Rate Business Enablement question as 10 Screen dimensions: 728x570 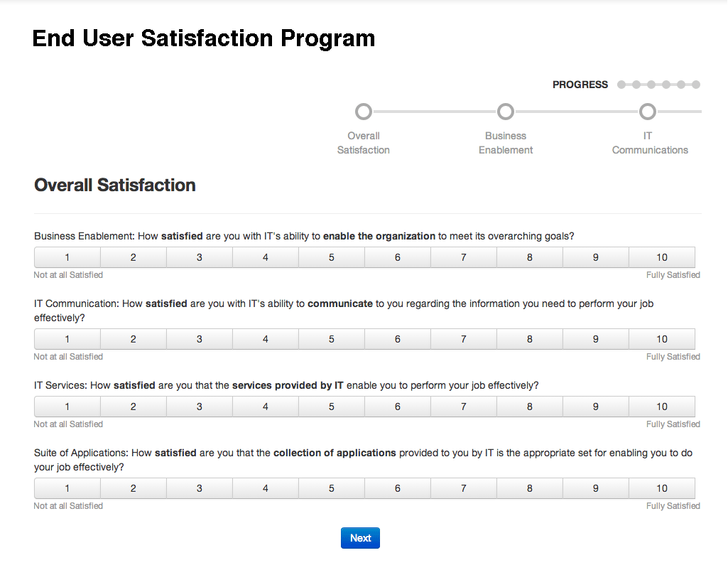(x=662, y=257)
